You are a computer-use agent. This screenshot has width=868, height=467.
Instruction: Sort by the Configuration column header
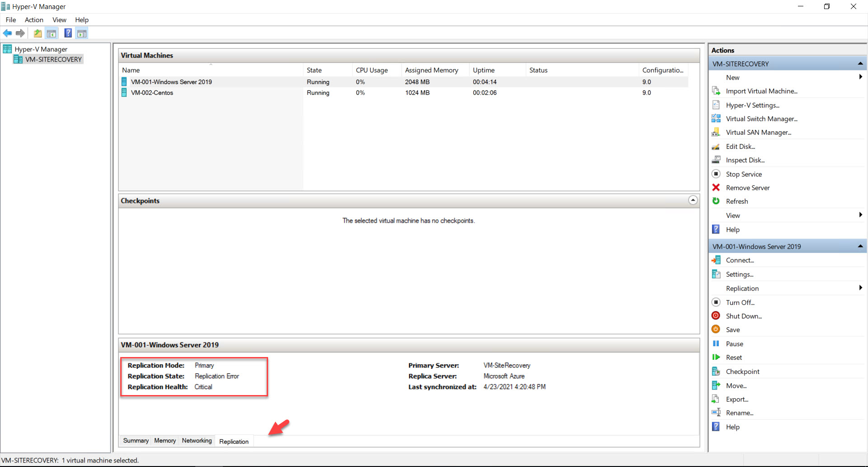point(663,70)
